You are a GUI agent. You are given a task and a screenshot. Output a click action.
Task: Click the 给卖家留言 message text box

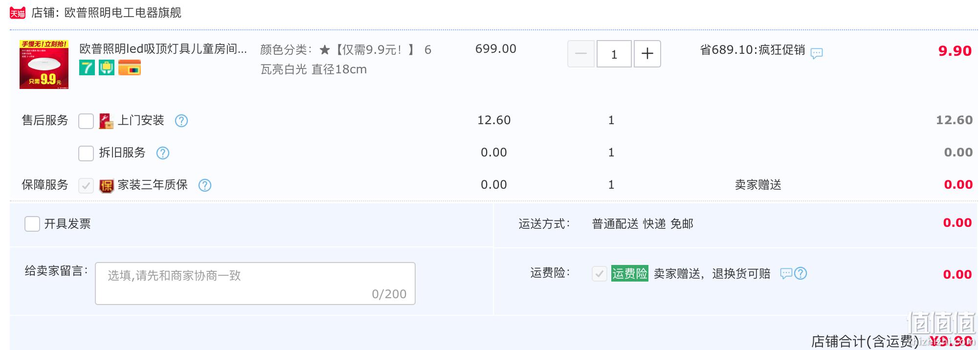pos(255,284)
